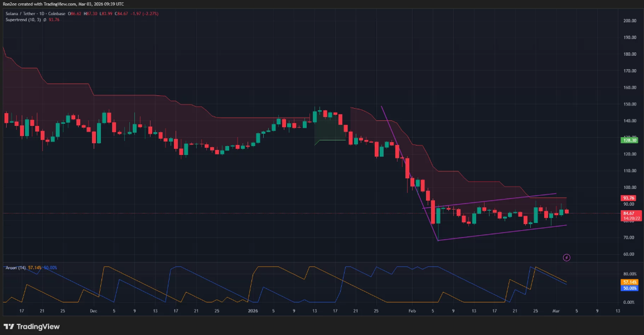Click the Feb marker on time axis
Viewport: 644px width, 335px height.
pos(413,310)
